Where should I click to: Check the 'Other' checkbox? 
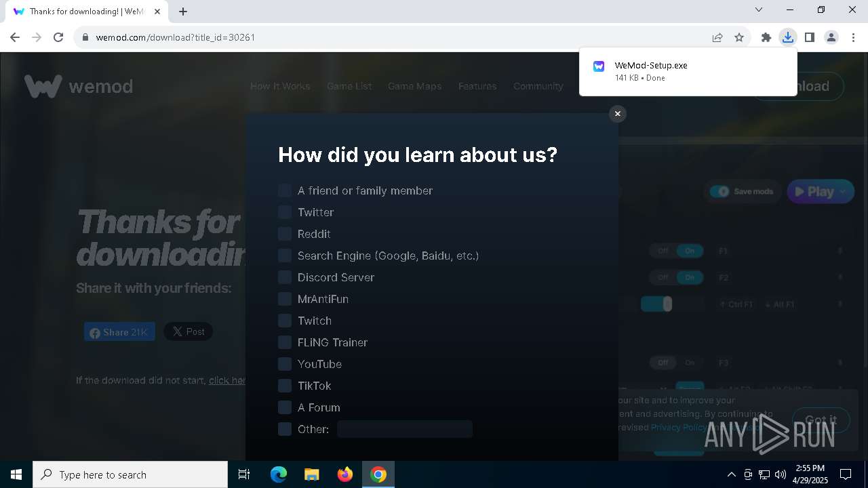coord(285,429)
